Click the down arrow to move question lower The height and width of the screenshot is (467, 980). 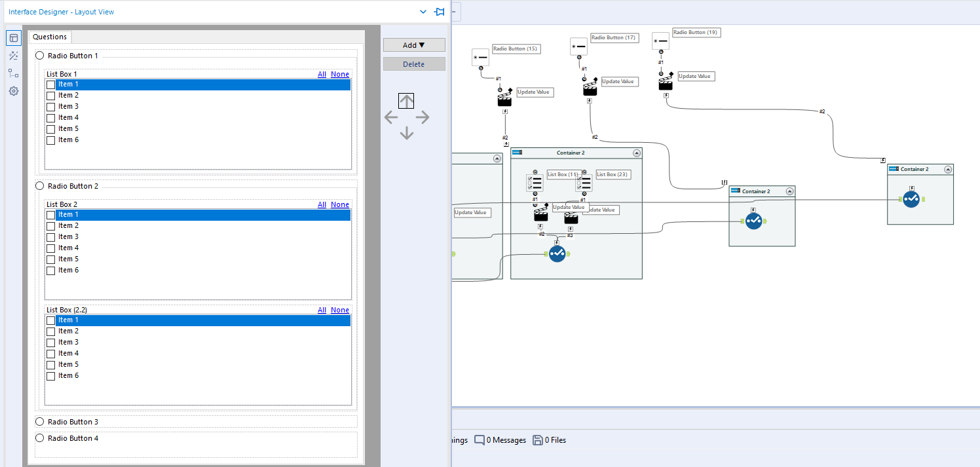407,132
